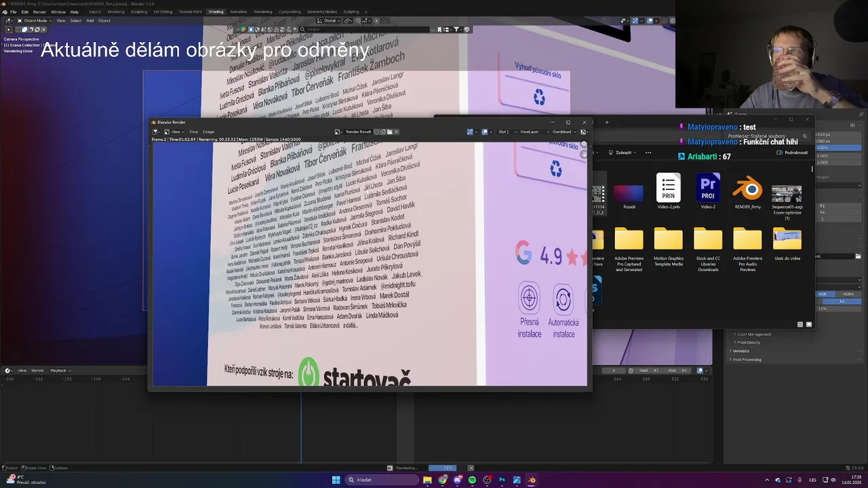Unlink Render Result with X icon
868x488 pixels.
pyautogui.click(x=396, y=131)
